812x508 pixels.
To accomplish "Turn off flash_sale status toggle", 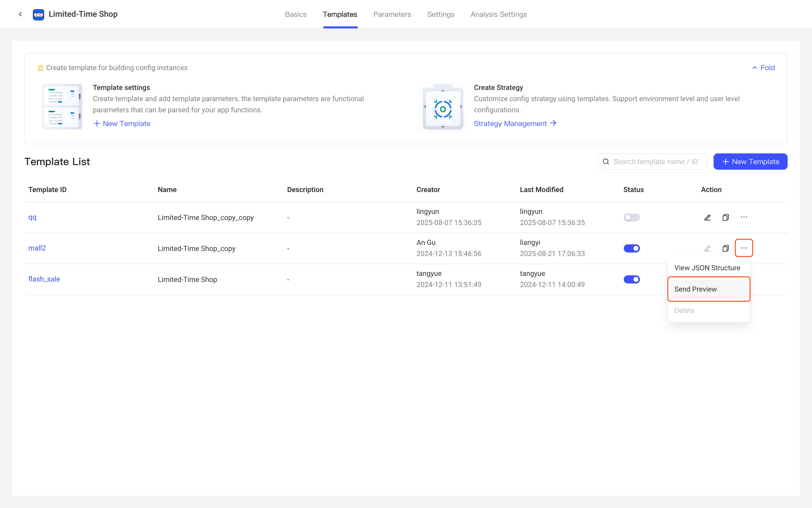I will click(x=632, y=279).
